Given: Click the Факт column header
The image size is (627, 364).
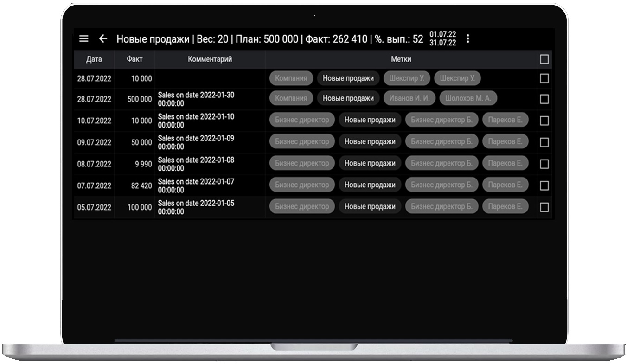Looking at the screenshot, I should click(134, 59).
